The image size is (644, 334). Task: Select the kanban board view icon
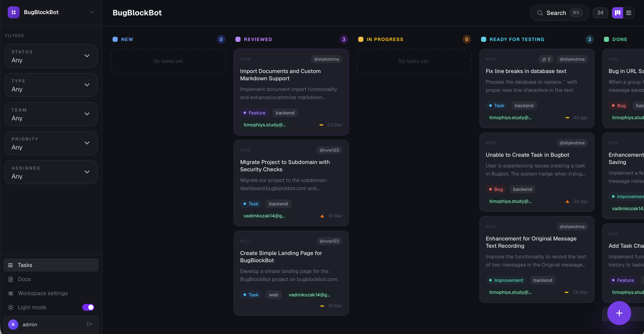(x=617, y=13)
